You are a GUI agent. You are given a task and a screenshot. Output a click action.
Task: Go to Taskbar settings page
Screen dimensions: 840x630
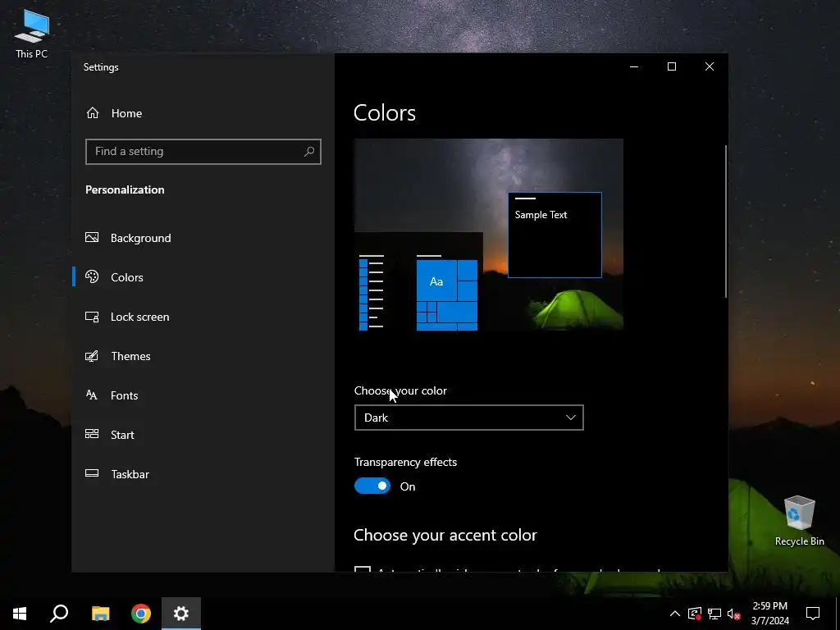130,474
